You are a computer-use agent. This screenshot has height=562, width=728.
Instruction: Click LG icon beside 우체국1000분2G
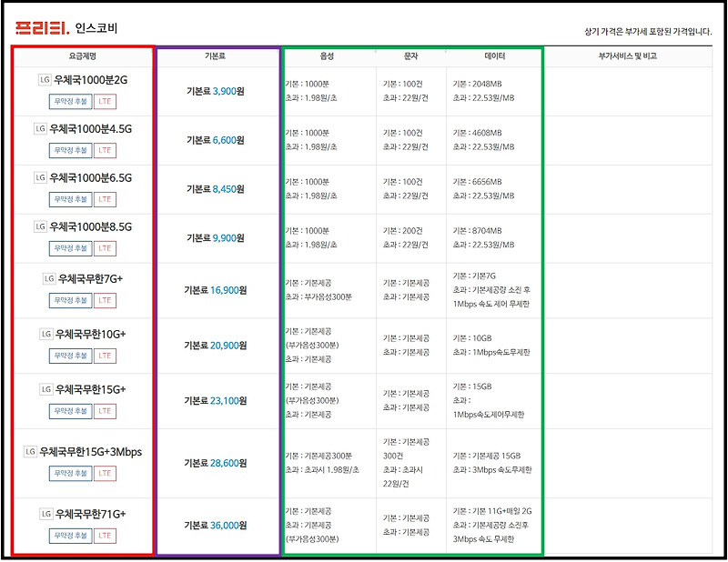45,80
